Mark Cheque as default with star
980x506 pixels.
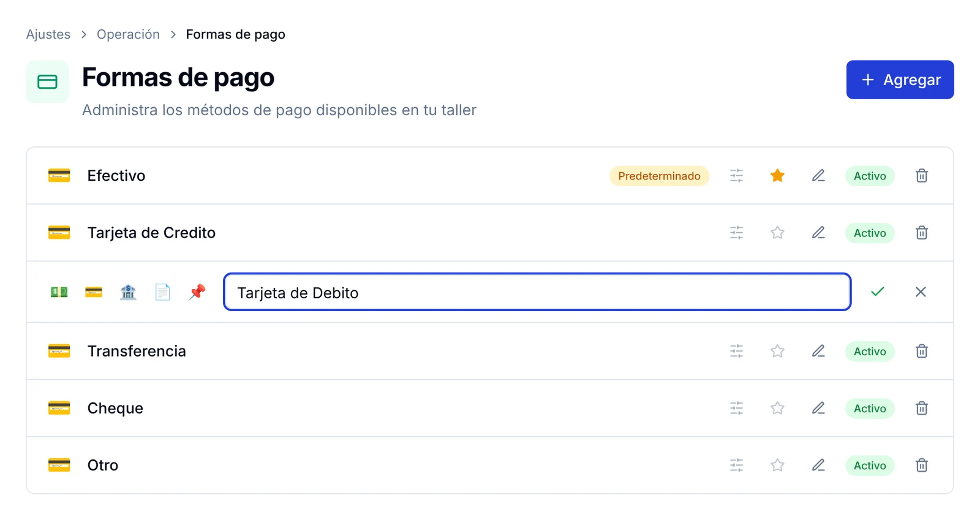tap(777, 408)
